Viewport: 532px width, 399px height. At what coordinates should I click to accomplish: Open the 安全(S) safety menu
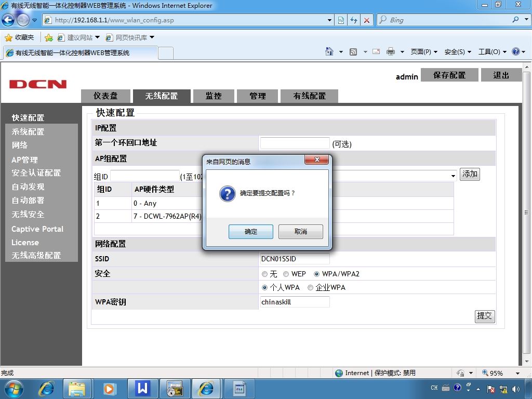(x=458, y=51)
